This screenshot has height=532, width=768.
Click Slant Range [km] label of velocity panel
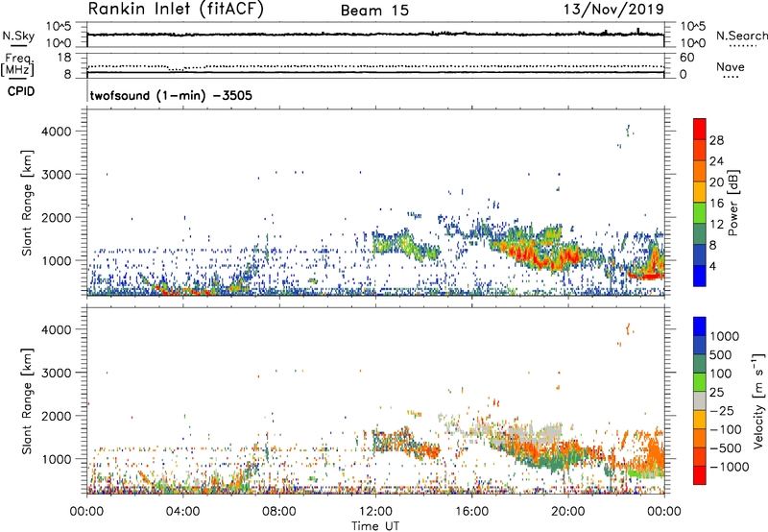(27, 401)
